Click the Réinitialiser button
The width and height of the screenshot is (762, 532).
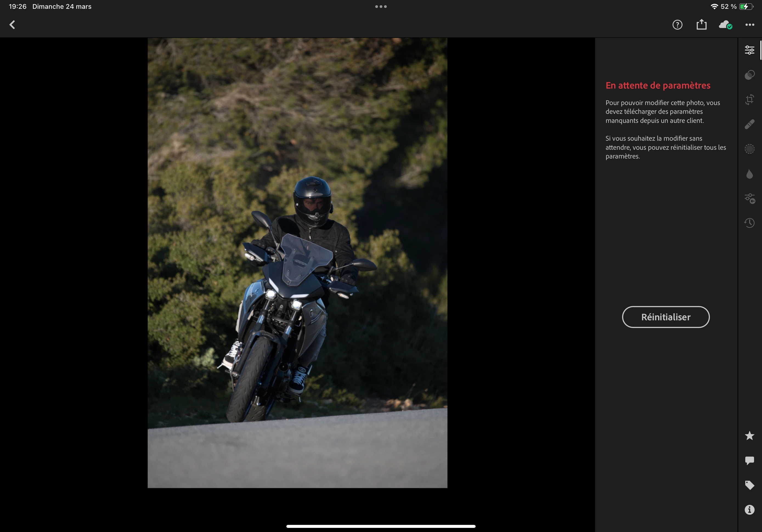coord(665,317)
